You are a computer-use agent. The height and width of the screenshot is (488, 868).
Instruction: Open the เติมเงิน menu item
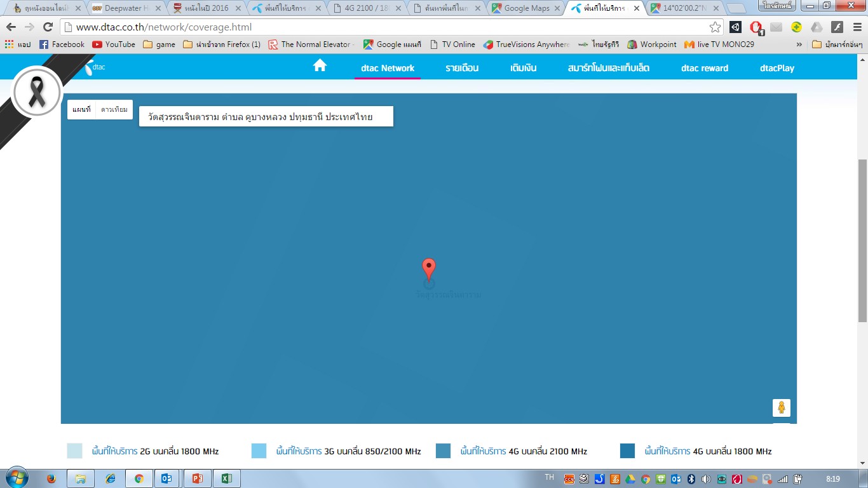click(524, 68)
